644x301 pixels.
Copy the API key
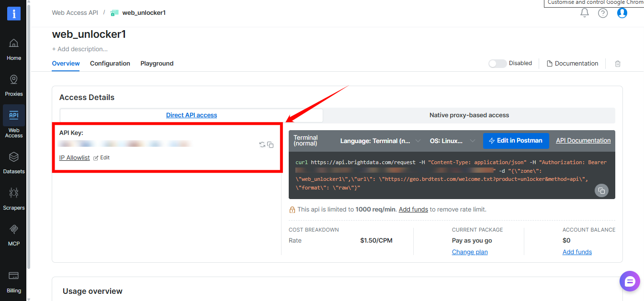click(270, 144)
